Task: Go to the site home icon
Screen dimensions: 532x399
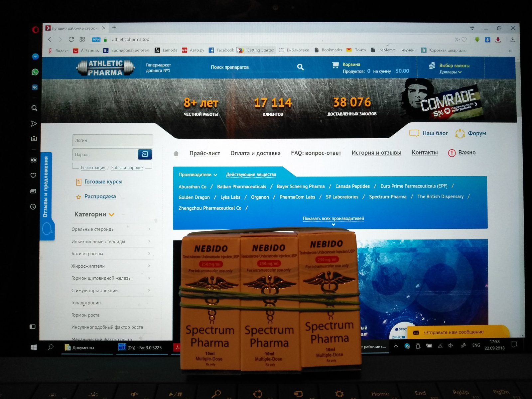Action: pos(176,153)
